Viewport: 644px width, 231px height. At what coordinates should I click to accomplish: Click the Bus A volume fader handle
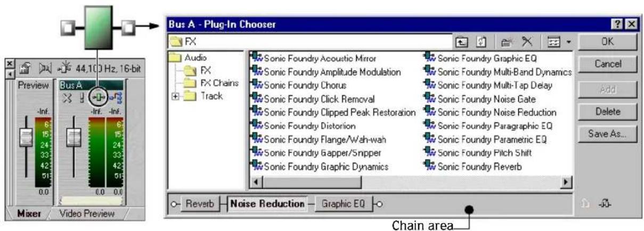[x=72, y=138]
